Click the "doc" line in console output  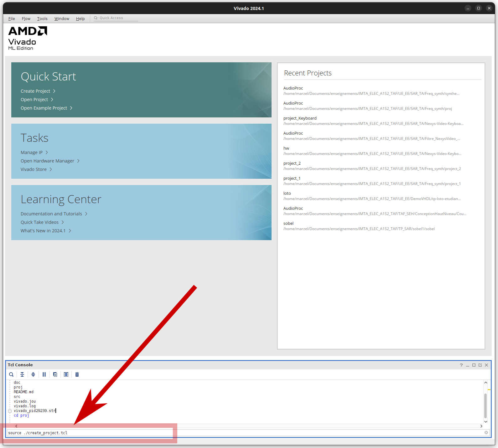tap(17, 383)
